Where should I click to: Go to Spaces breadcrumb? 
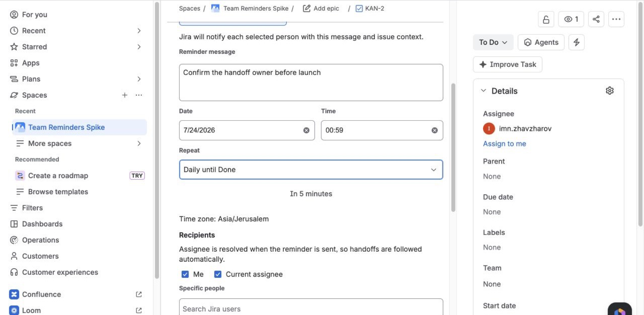(189, 8)
